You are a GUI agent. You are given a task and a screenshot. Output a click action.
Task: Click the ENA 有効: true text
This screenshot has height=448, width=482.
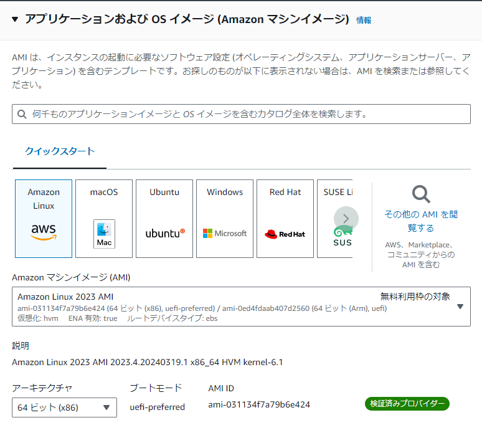(93, 318)
